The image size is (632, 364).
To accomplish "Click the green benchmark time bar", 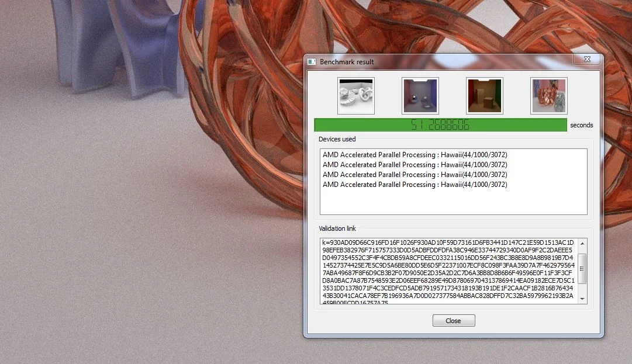I will [440, 125].
